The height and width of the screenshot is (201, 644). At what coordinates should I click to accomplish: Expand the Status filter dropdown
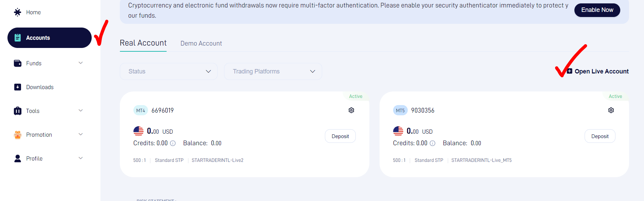pos(169,71)
